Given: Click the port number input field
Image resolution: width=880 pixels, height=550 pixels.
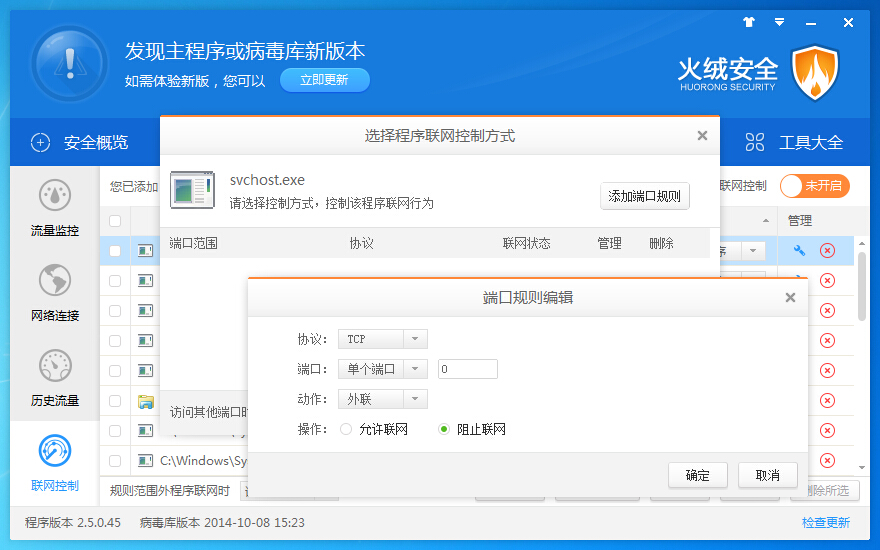Looking at the screenshot, I should [467, 370].
